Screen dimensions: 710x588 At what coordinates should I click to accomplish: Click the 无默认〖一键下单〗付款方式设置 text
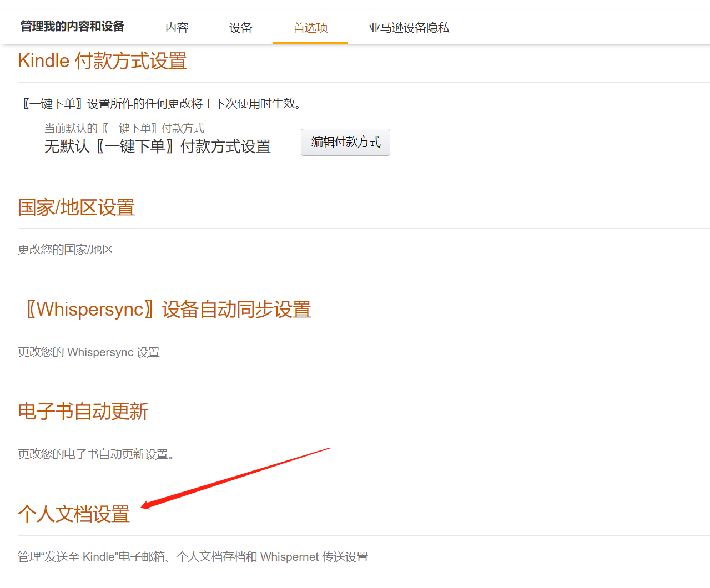tap(158, 146)
